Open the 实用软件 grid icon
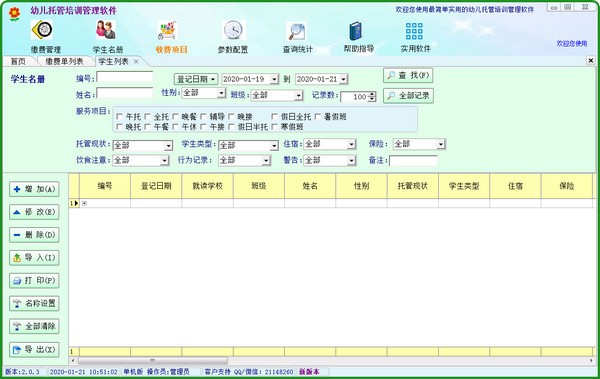Viewport: 600px width, 379px height. point(414,31)
